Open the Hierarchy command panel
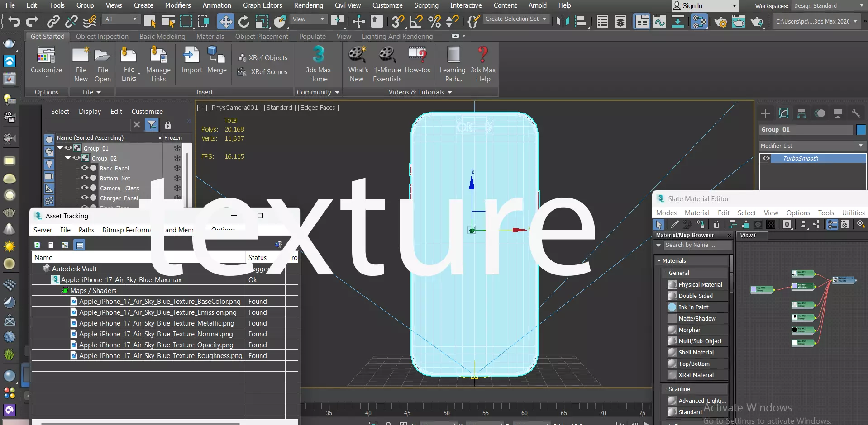868x425 pixels. (801, 113)
